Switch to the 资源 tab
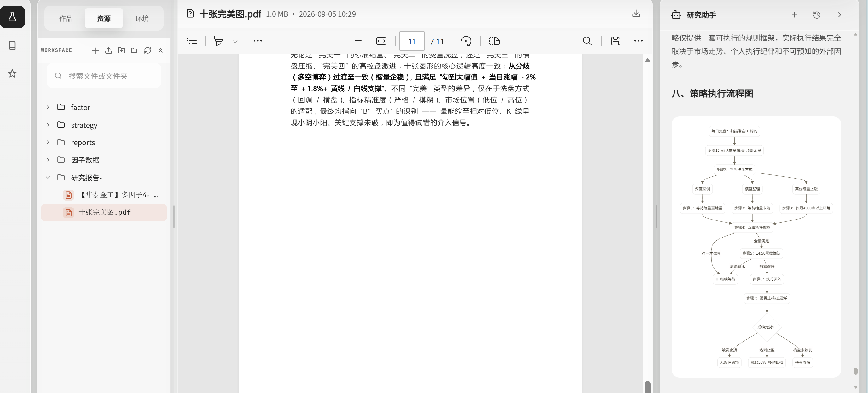 click(x=104, y=18)
